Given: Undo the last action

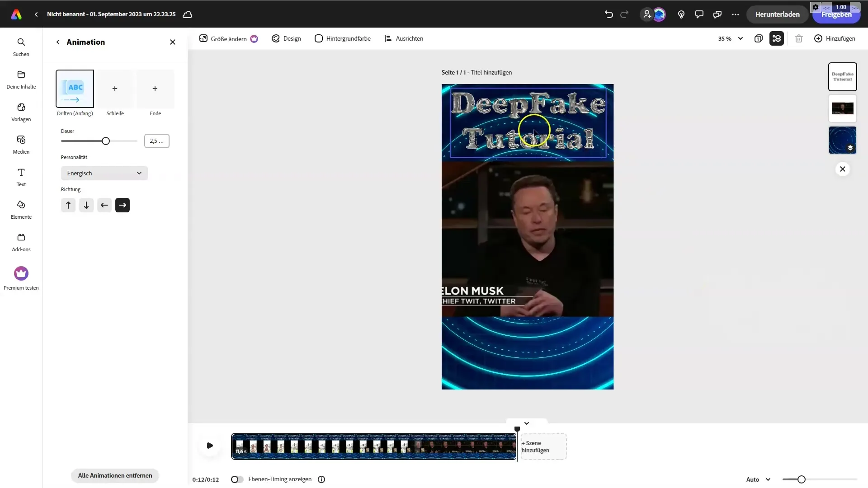Looking at the screenshot, I should pos(609,14).
